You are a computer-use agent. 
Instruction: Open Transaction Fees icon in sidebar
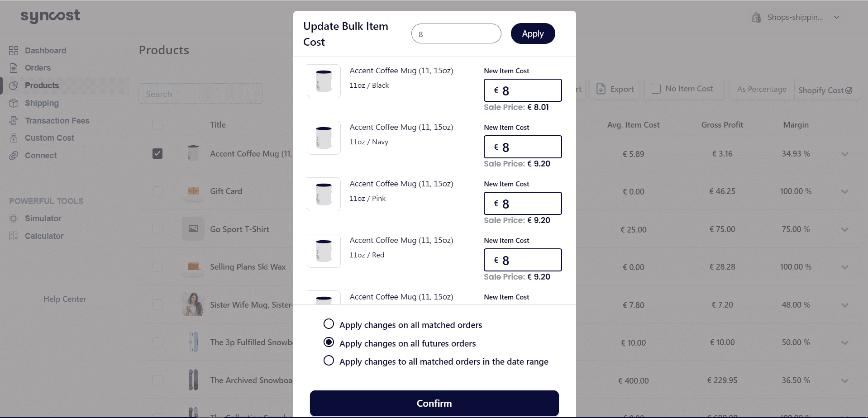click(14, 121)
